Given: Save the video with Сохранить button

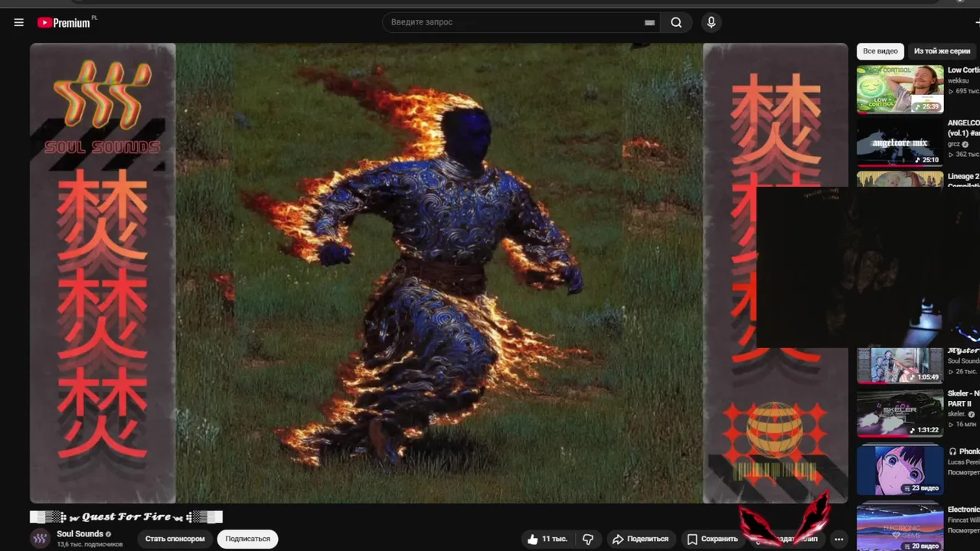Looking at the screenshot, I should (713, 539).
